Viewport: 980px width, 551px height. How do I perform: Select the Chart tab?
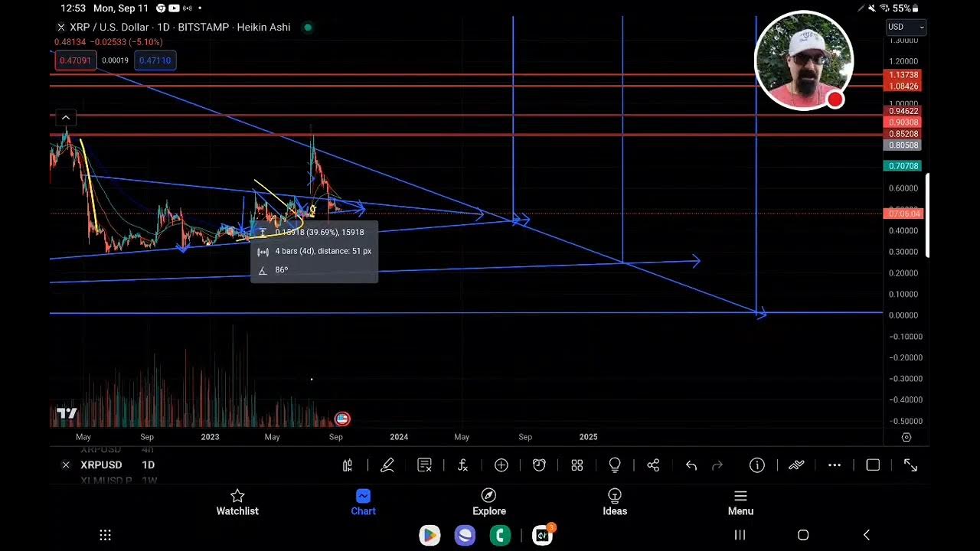[363, 503]
